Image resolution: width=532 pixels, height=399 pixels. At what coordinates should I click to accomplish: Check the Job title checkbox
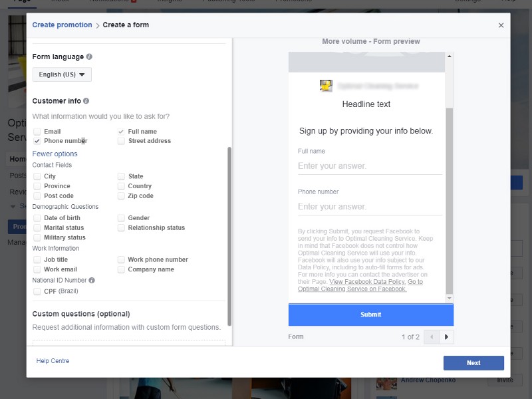click(37, 259)
